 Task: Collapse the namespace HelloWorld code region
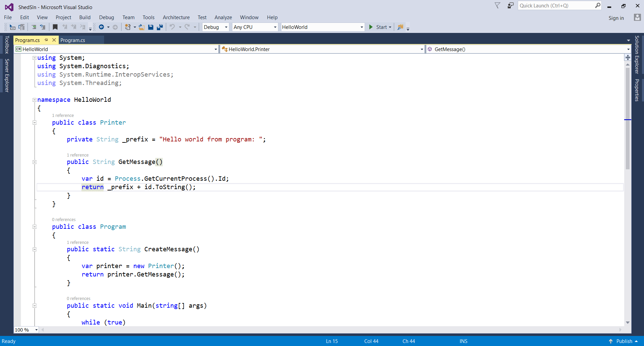tap(34, 100)
